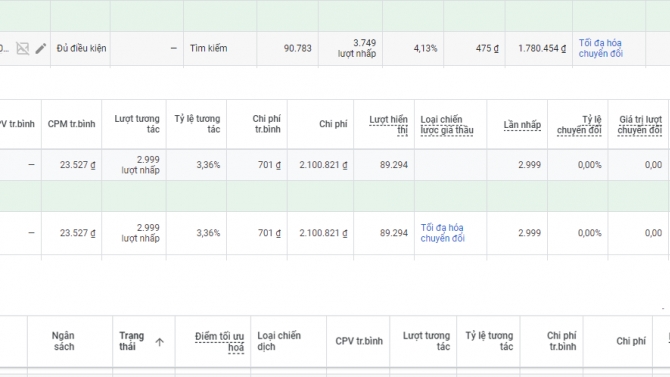
Task: Click 23.527 ₫ in the Tối đa hóa row
Action: (77, 233)
